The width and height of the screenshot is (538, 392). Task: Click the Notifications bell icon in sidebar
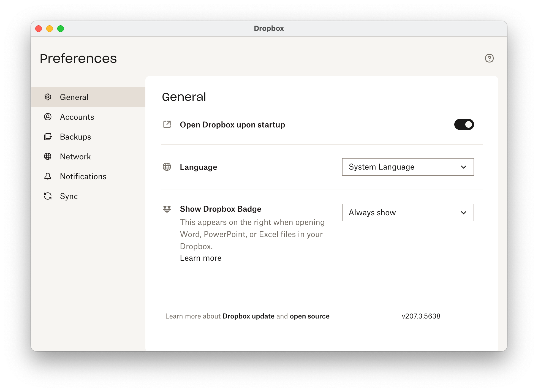48,176
